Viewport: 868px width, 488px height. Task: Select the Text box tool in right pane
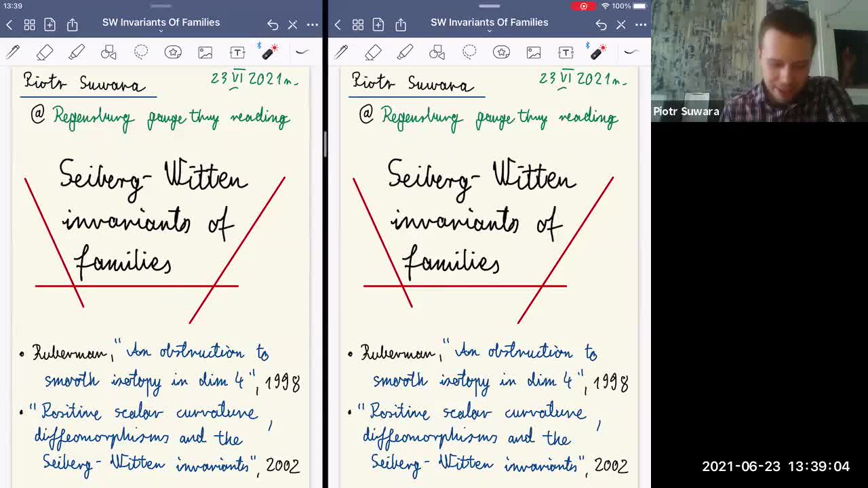click(566, 52)
